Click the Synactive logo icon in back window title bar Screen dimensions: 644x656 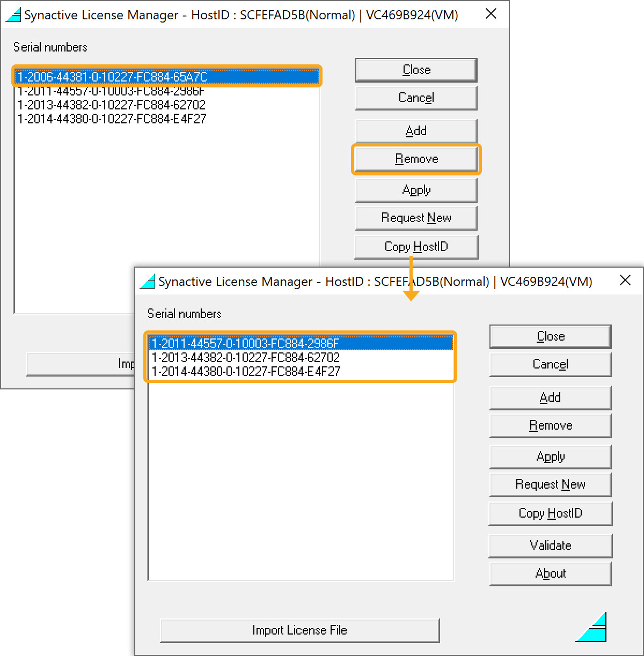coord(13,14)
